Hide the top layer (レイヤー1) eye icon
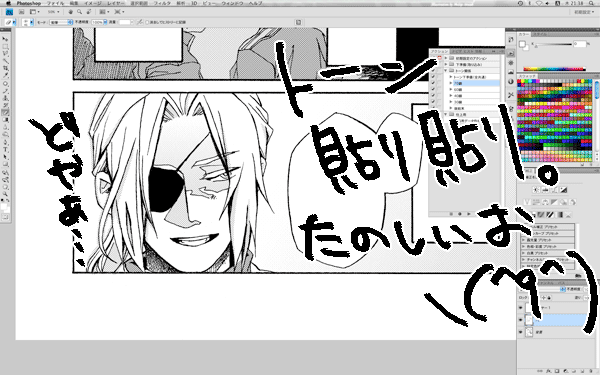 (521, 308)
